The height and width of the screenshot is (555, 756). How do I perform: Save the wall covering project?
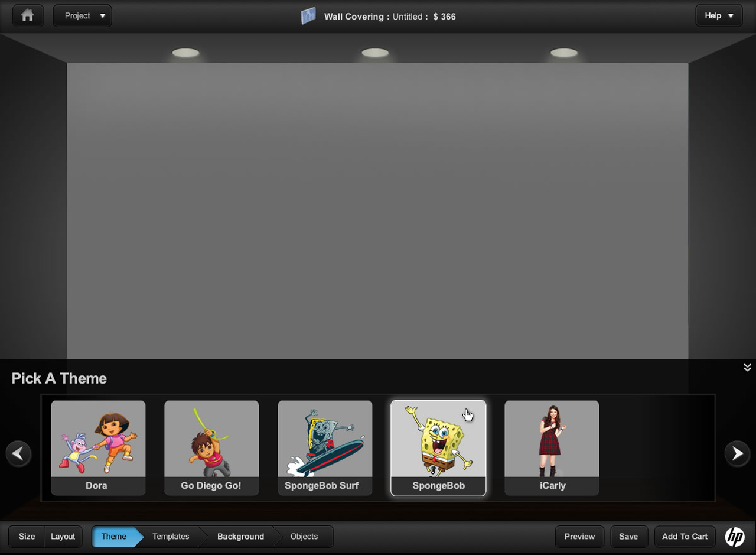click(x=628, y=537)
